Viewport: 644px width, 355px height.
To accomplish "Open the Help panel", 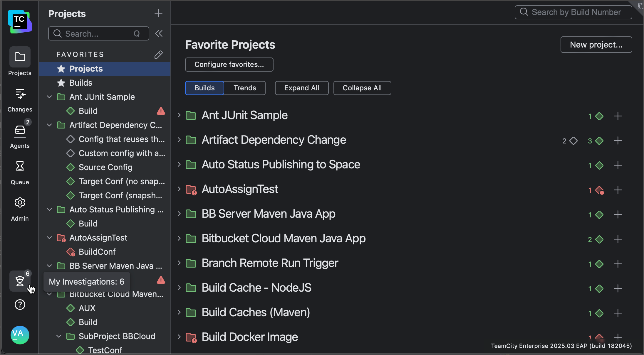I will pyautogui.click(x=19, y=305).
